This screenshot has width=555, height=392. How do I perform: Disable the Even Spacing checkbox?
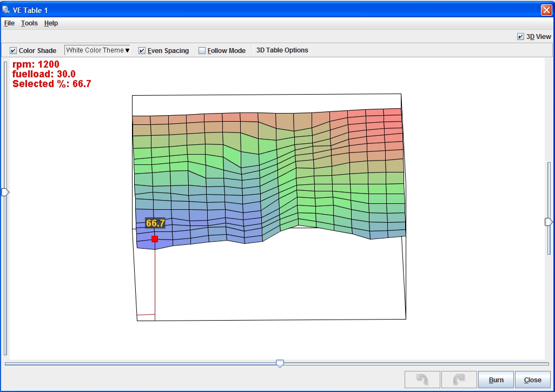142,50
